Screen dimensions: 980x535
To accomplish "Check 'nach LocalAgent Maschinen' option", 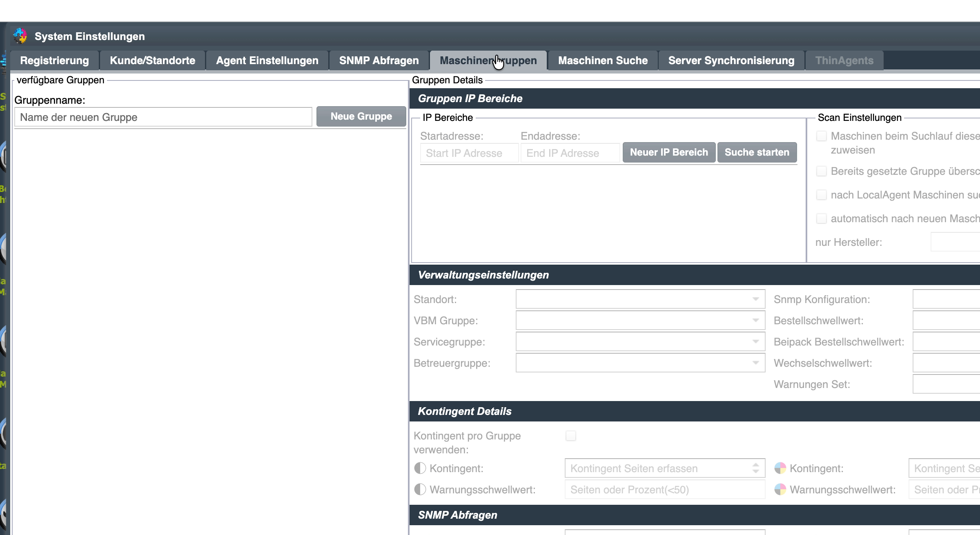I will 821,195.
